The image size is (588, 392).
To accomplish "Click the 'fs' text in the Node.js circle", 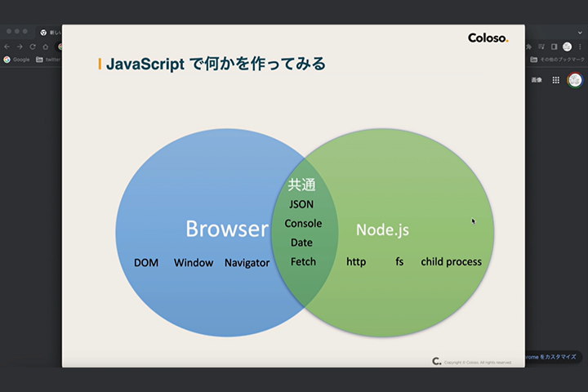I will (399, 261).
